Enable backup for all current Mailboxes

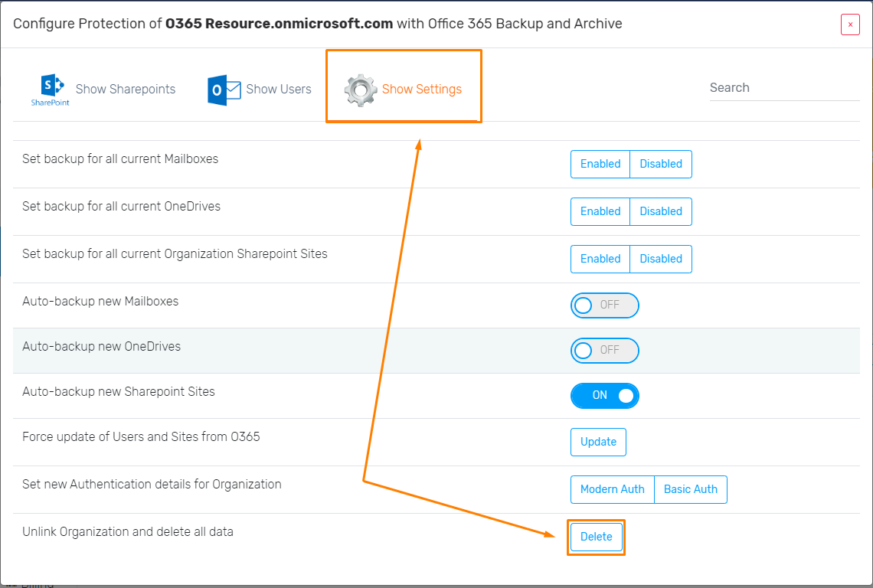(600, 165)
